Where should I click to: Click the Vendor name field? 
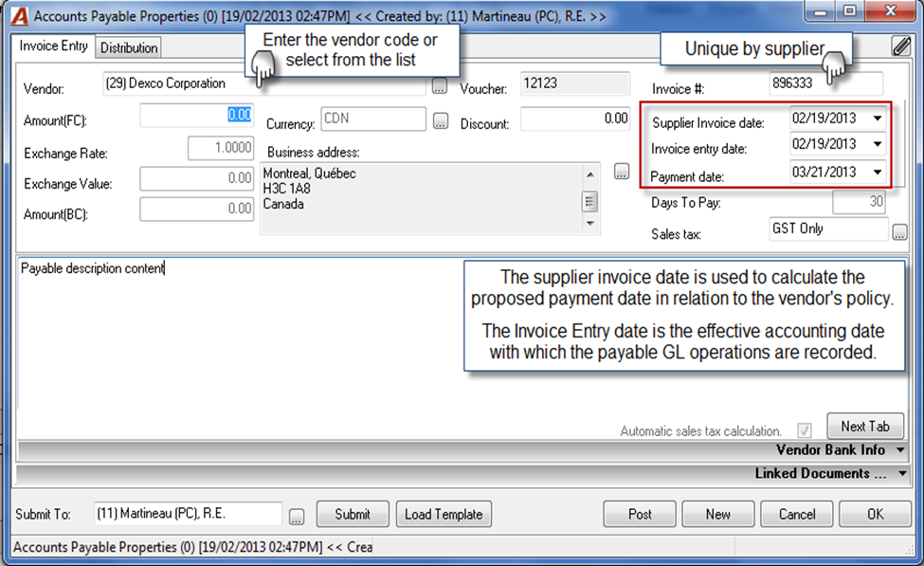[x=264, y=84]
